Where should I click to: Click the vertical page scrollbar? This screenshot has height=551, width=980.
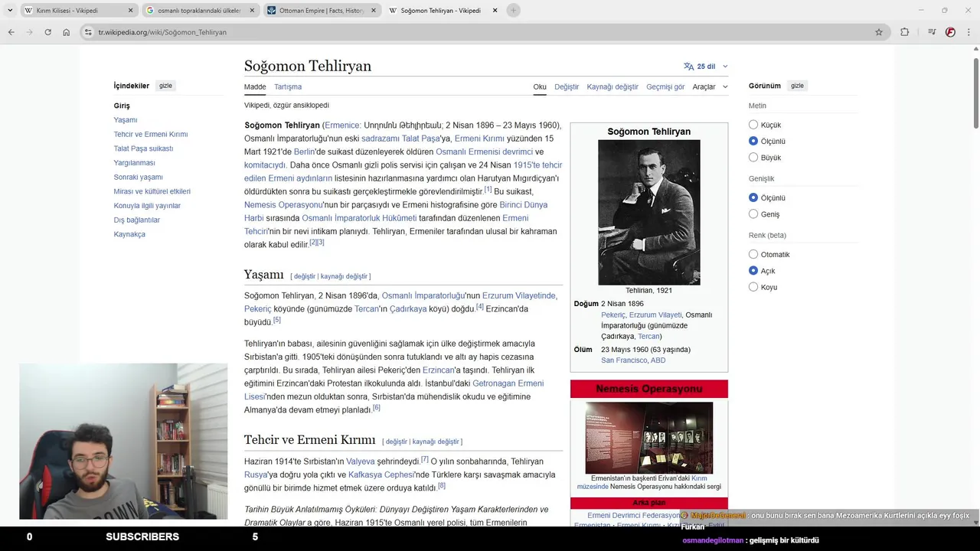tap(975, 92)
